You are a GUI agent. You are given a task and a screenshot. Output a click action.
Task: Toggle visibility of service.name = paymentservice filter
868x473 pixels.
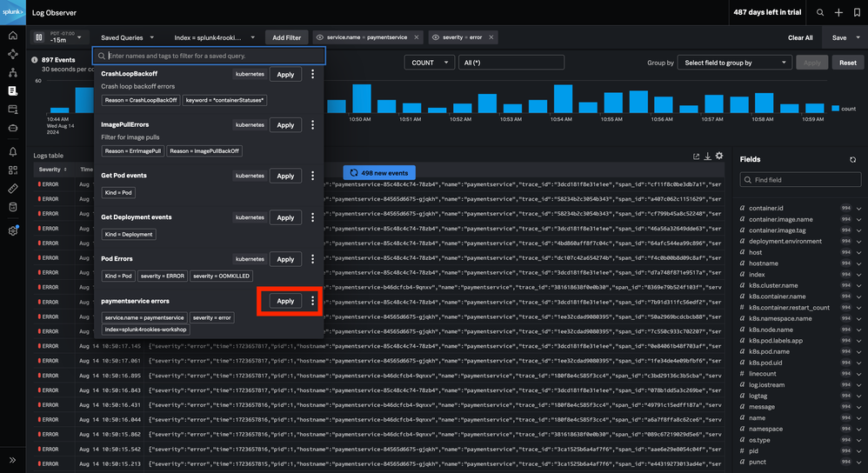click(321, 37)
